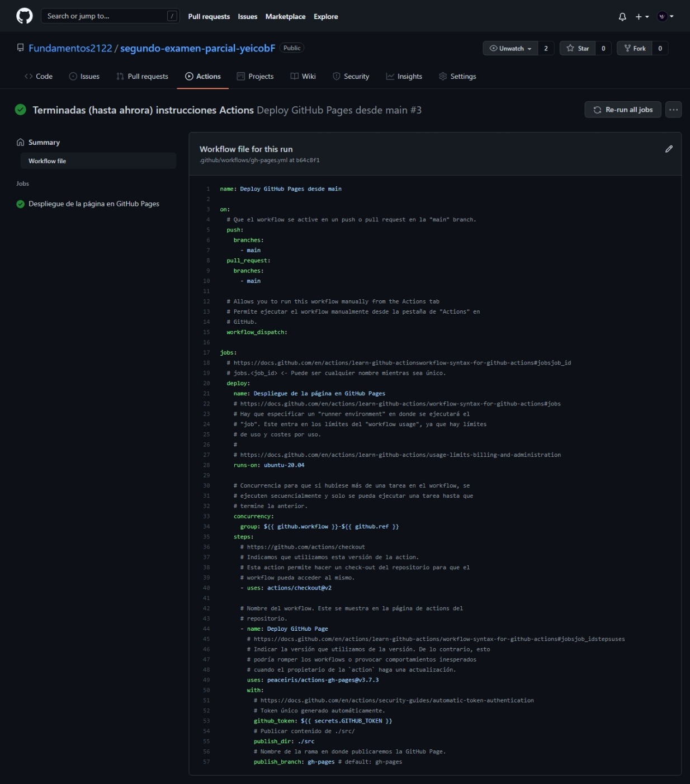The width and height of the screenshot is (690, 784).
Task: Open Issues in top navigation
Action: click(248, 17)
